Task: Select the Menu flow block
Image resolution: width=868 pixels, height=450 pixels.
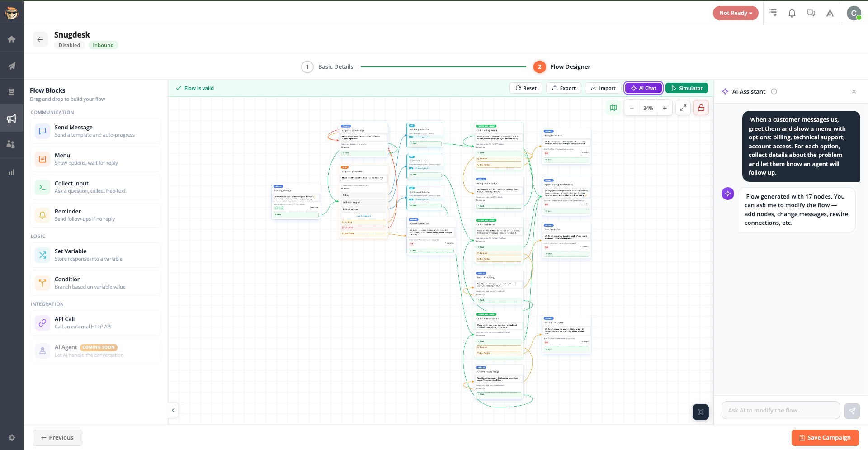Action: (95, 159)
